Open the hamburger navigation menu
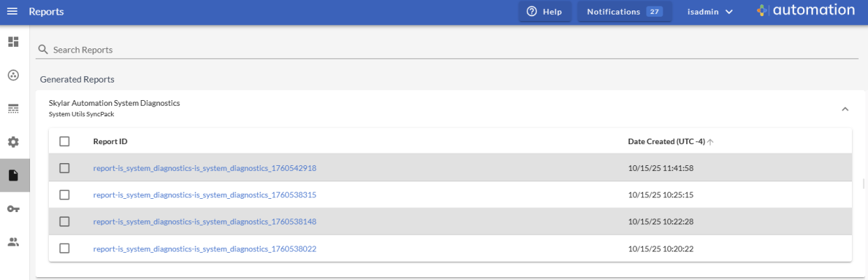Image resolution: width=868 pixels, height=280 pixels. pyautogui.click(x=12, y=12)
